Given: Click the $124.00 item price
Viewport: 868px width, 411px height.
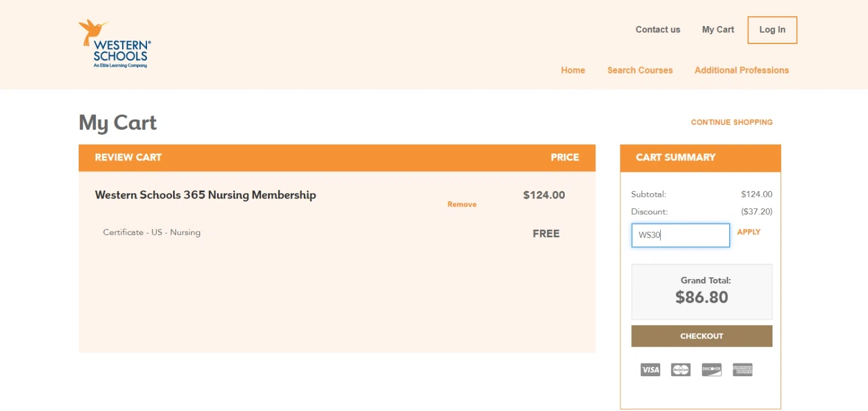Looking at the screenshot, I should pyautogui.click(x=544, y=195).
